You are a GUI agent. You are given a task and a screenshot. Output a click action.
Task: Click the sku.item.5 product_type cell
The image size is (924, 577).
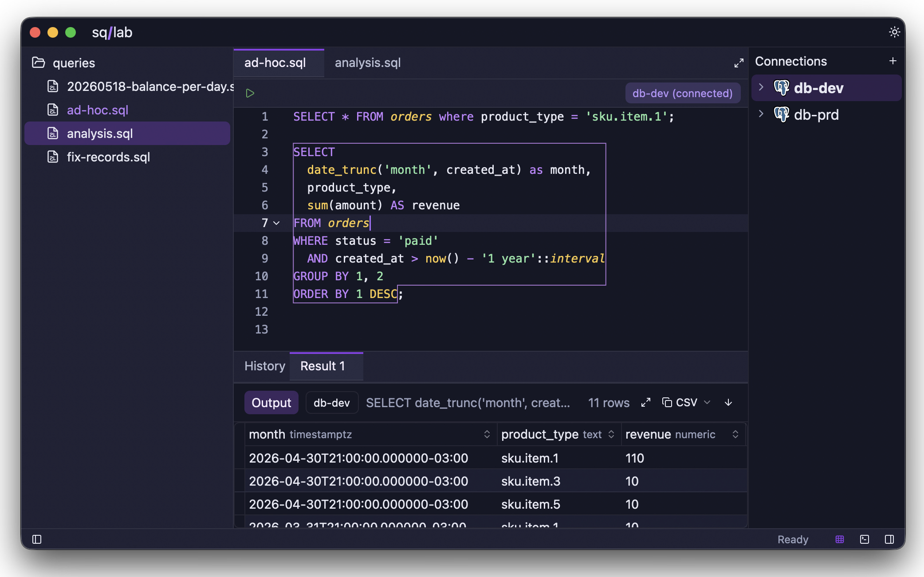tap(559, 504)
